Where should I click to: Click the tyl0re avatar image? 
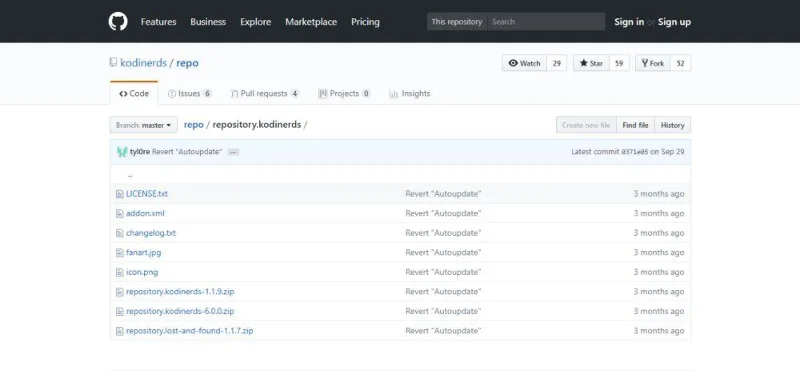click(x=122, y=152)
